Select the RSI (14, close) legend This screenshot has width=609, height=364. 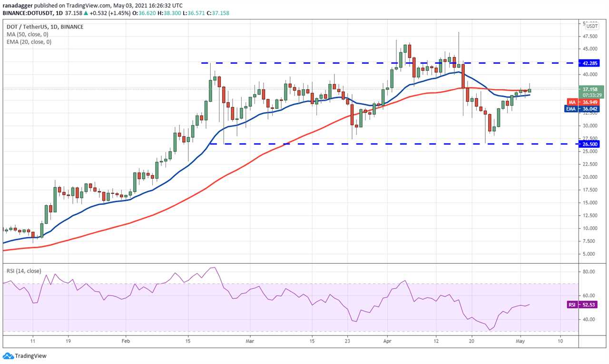click(x=23, y=271)
